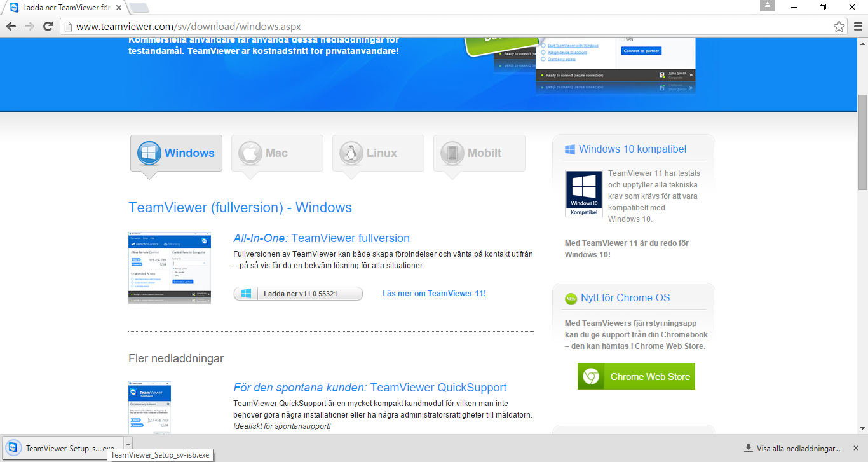Reload the TeamViewer download page
This screenshot has height=462, width=868.
(48, 26)
